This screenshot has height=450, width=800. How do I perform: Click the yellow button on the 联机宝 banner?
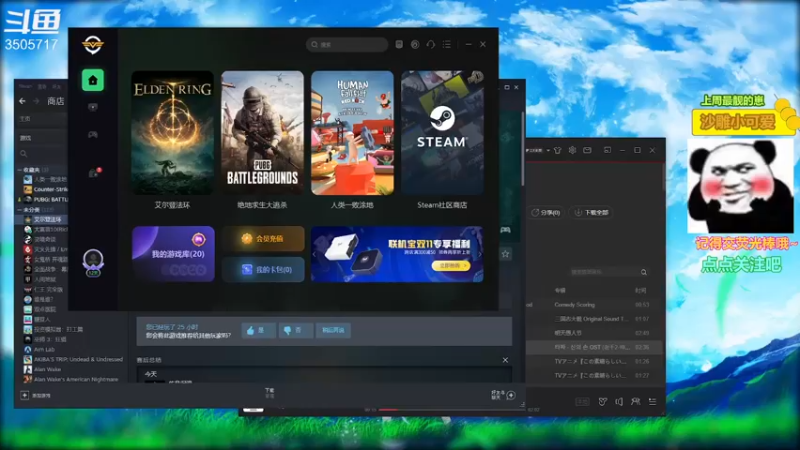tap(451, 266)
